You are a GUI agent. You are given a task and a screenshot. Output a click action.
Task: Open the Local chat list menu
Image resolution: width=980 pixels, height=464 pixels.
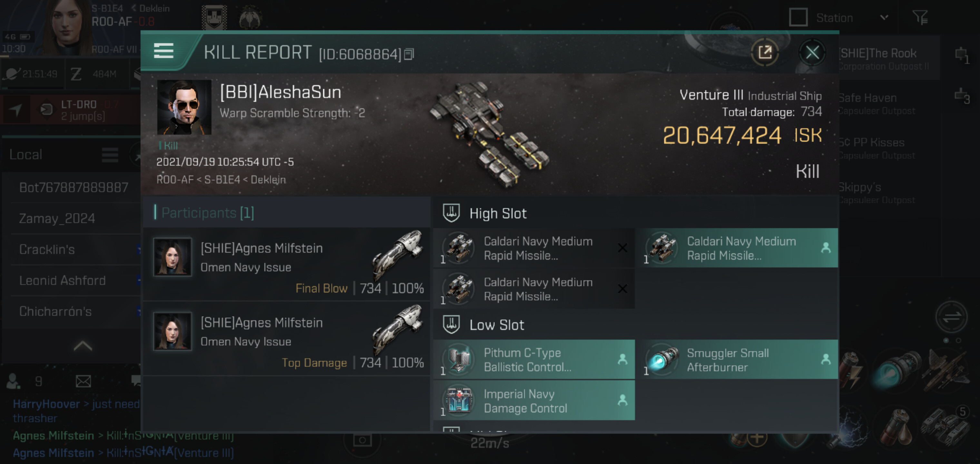pos(110,155)
